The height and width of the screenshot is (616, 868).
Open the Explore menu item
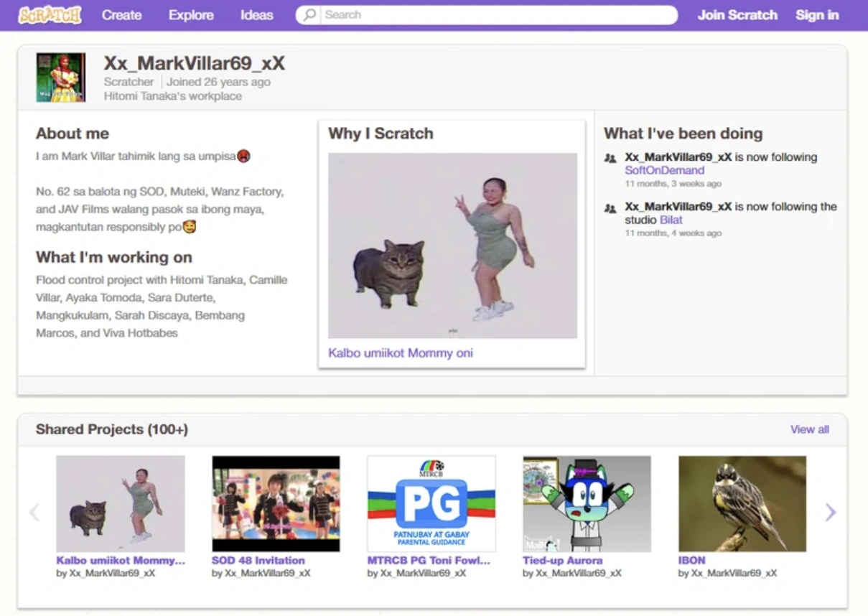click(x=191, y=15)
